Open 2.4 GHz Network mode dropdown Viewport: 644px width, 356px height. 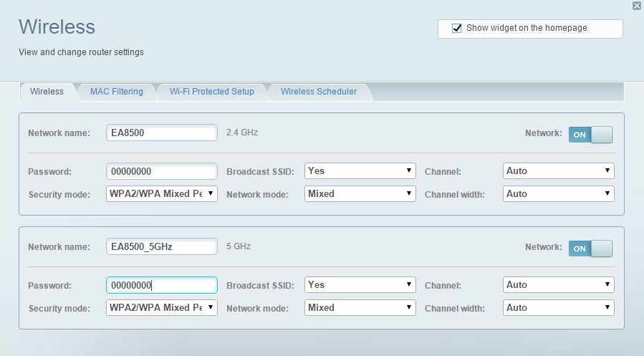pos(360,194)
